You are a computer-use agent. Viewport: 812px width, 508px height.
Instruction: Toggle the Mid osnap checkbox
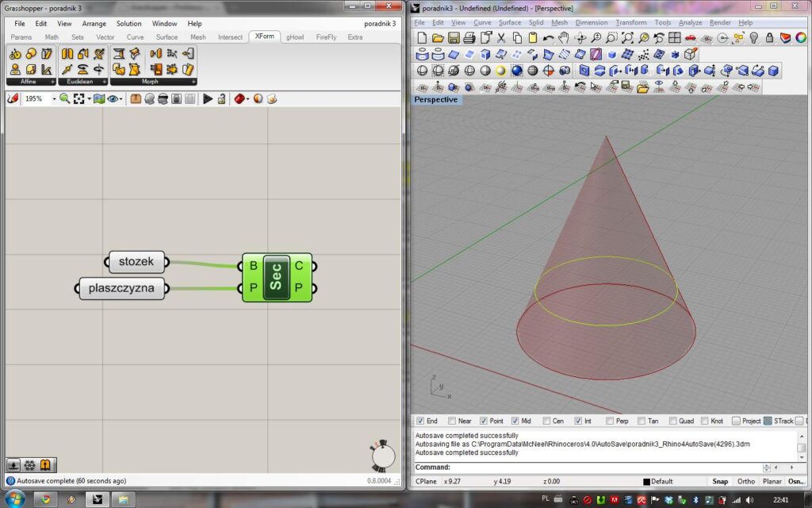(x=515, y=421)
